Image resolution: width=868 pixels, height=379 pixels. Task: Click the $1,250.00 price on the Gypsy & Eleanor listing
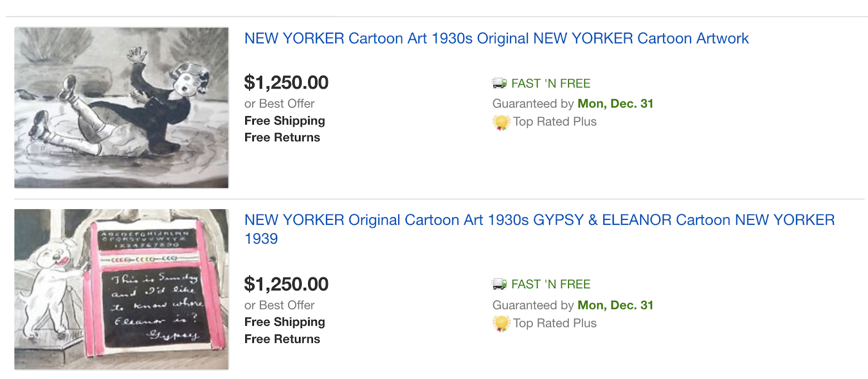pyautogui.click(x=286, y=284)
